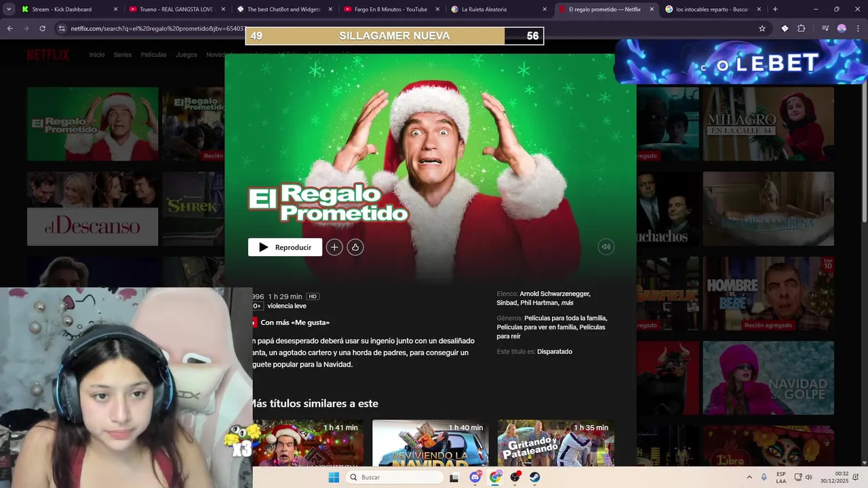The width and height of the screenshot is (868, 488).
Task: Open the Netflix logo home link
Action: pyautogui.click(x=48, y=55)
